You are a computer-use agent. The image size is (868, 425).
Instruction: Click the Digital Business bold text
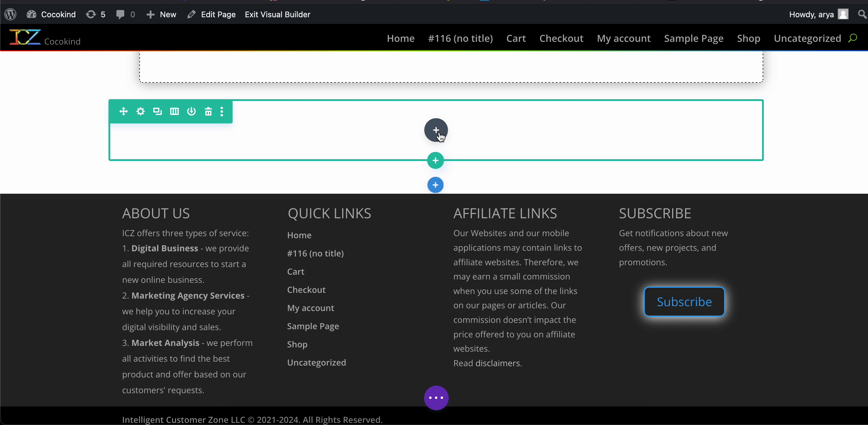164,249
